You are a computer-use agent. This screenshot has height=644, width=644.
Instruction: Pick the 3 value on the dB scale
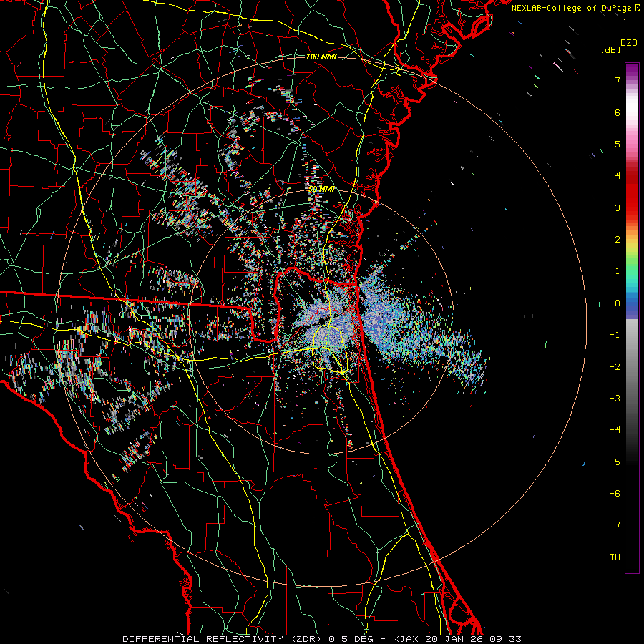tap(618, 208)
